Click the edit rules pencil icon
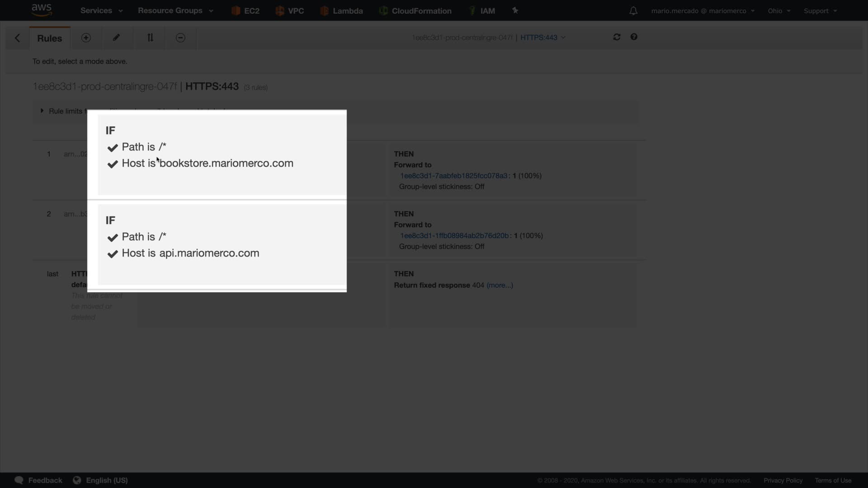868x488 pixels. tap(116, 38)
